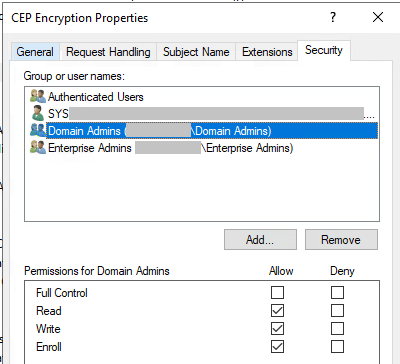This screenshot has height=364, width=400.
Task: Click the SYS user account icon
Action: [x=38, y=113]
